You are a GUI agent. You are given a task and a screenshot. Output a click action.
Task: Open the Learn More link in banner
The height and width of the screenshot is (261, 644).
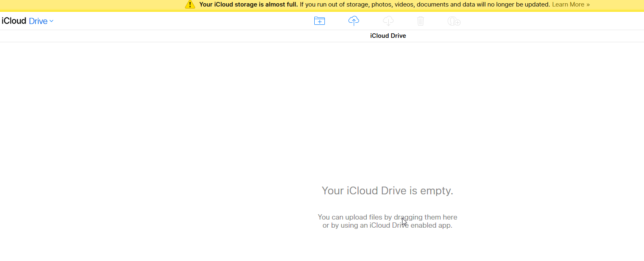tap(571, 4)
